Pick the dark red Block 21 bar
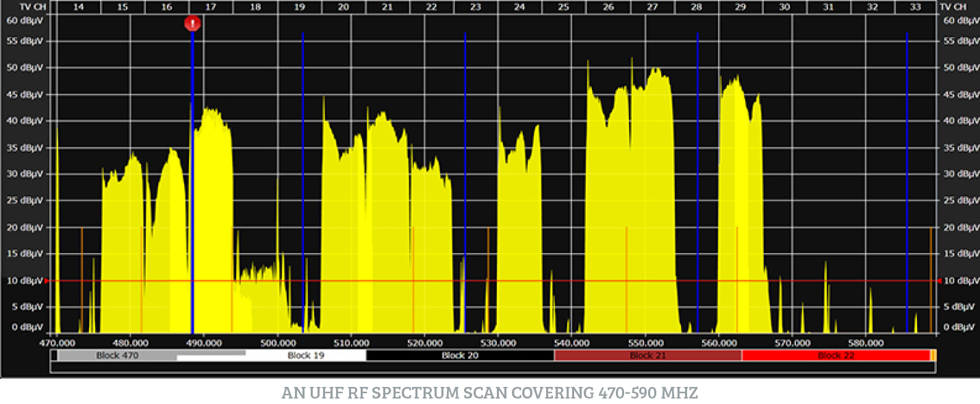The height and width of the screenshot is (404, 980). click(x=647, y=355)
